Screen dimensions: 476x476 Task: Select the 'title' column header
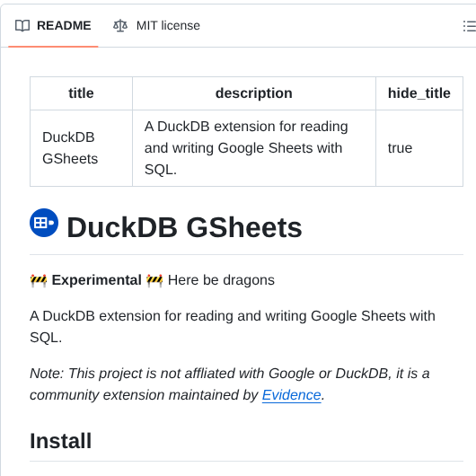tap(81, 93)
